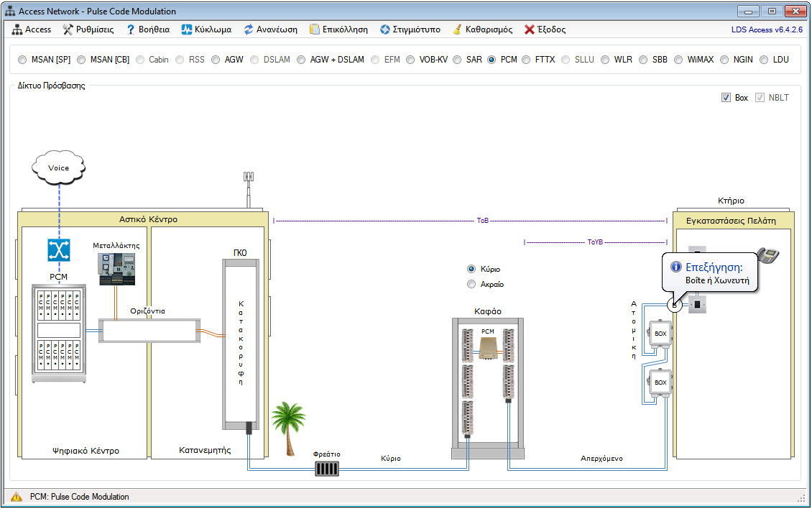Click the telephone icon in customer premises

tap(767, 257)
